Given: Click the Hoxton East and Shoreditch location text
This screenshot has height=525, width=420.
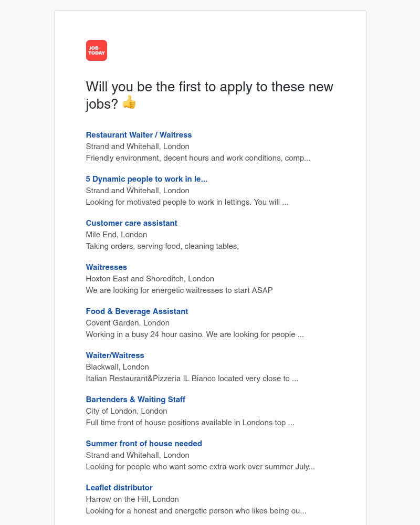Looking at the screenshot, I should [150, 279].
